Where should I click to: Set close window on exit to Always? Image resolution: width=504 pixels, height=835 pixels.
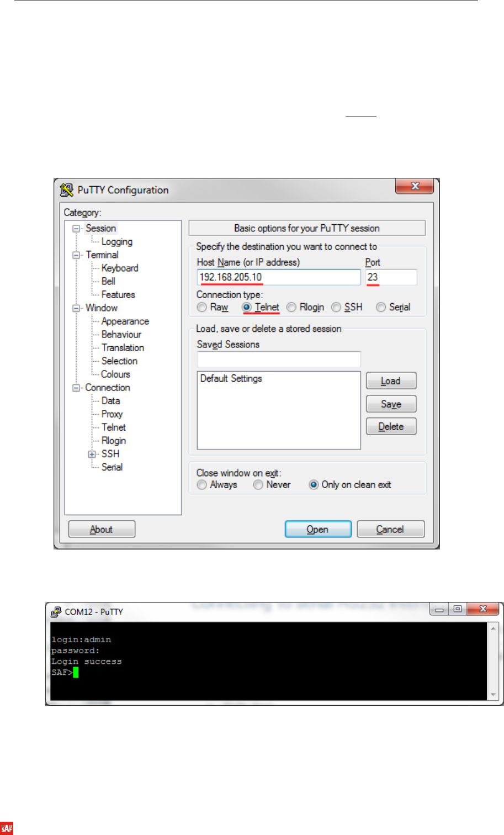click(202, 485)
